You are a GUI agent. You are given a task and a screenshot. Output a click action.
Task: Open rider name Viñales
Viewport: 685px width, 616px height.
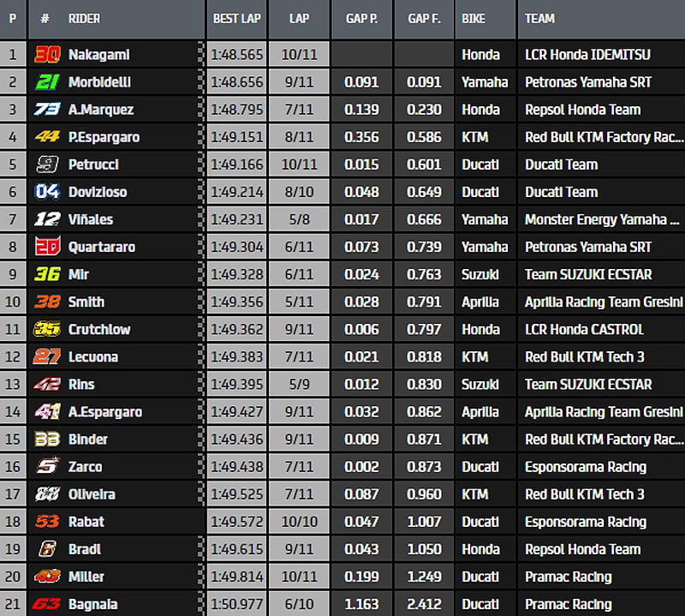[x=91, y=219]
